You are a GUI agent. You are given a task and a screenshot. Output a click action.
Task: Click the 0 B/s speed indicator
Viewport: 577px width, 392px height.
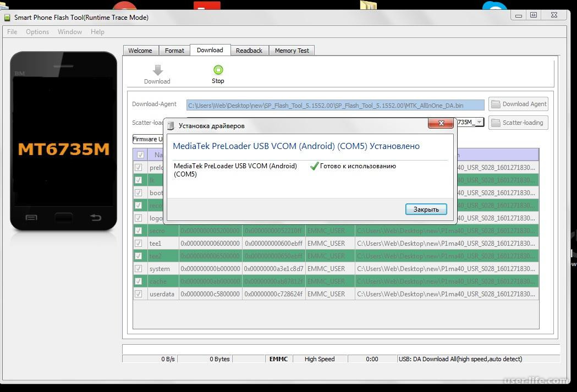150,359
